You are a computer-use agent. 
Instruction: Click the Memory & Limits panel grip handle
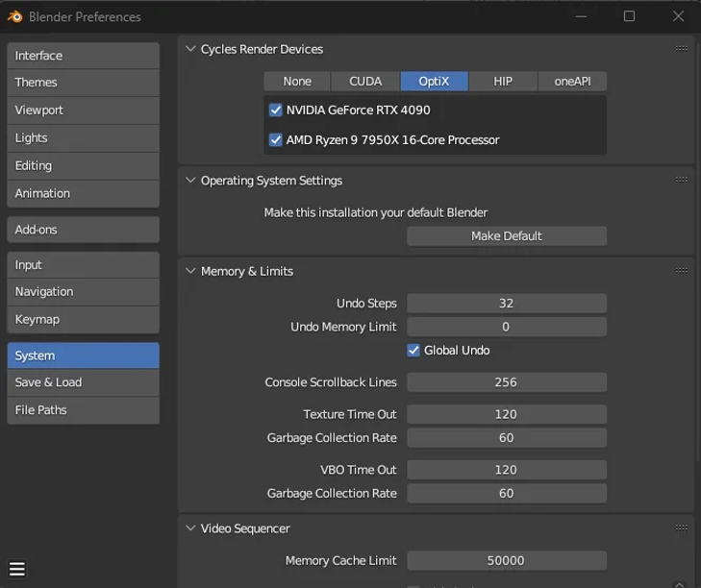[x=681, y=271]
